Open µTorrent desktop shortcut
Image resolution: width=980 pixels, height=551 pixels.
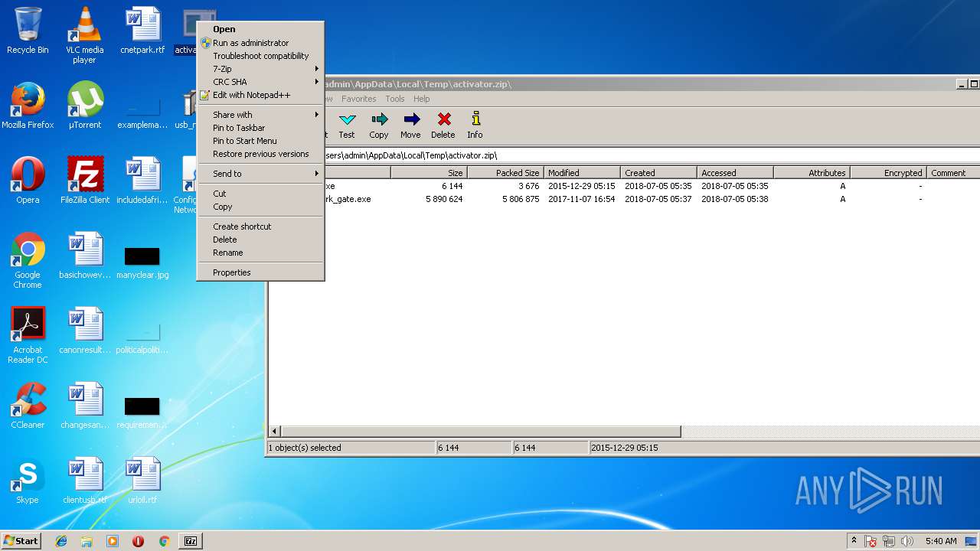pos(84,106)
